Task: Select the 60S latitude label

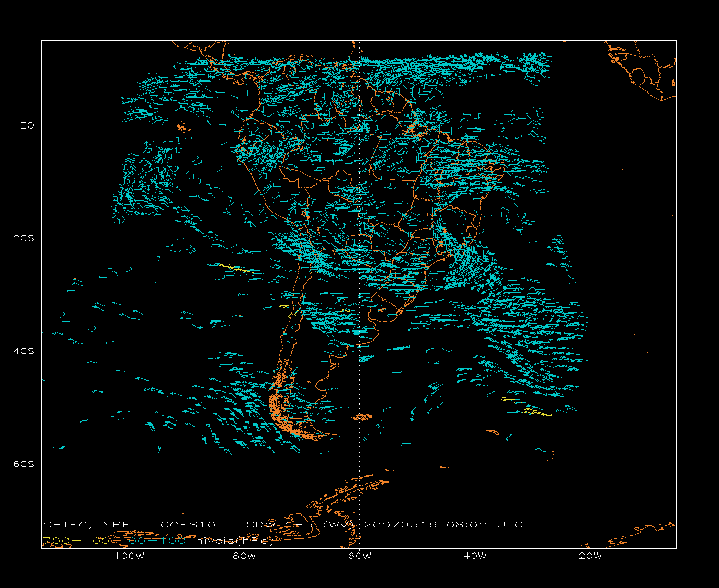Action: [24, 464]
